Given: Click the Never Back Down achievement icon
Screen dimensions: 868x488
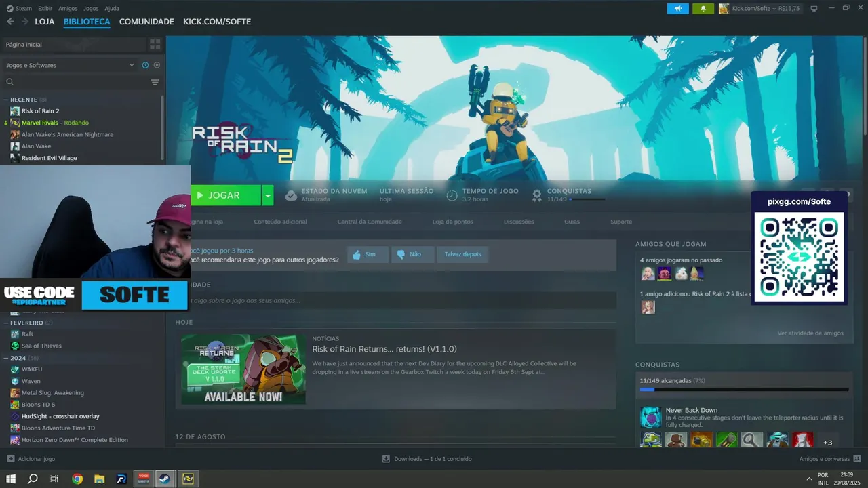Looking at the screenshot, I should tap(651, 417).
